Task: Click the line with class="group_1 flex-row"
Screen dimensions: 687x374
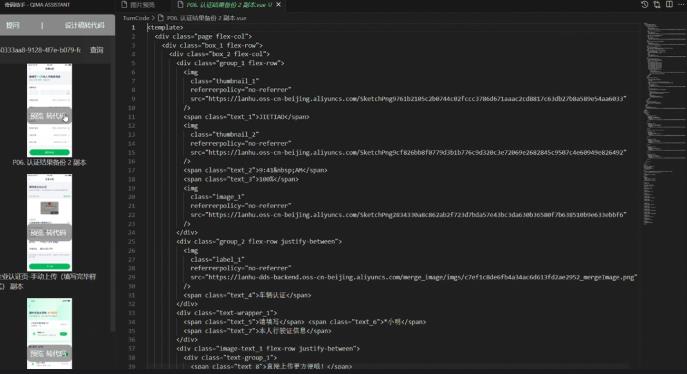Action: click(x=230, y=63)
